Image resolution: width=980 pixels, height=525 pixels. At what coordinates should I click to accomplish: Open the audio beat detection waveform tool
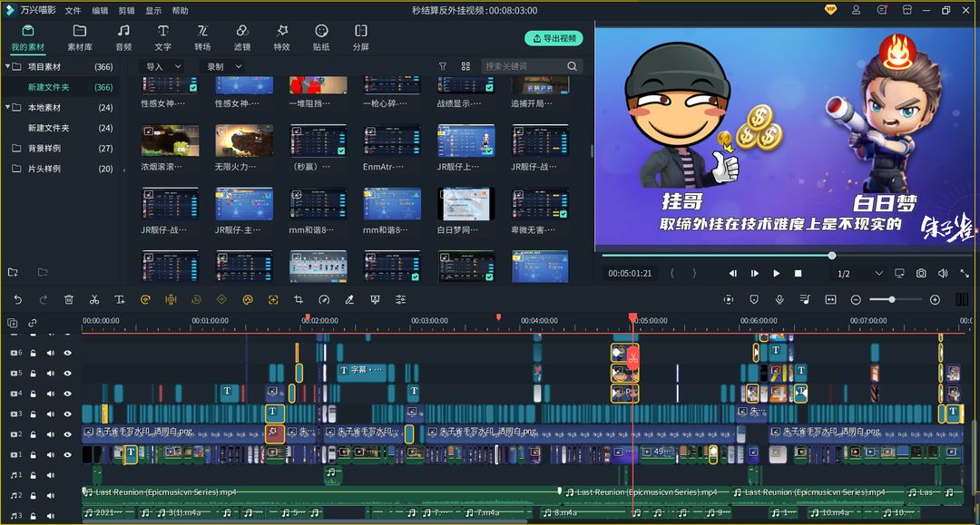171,299
